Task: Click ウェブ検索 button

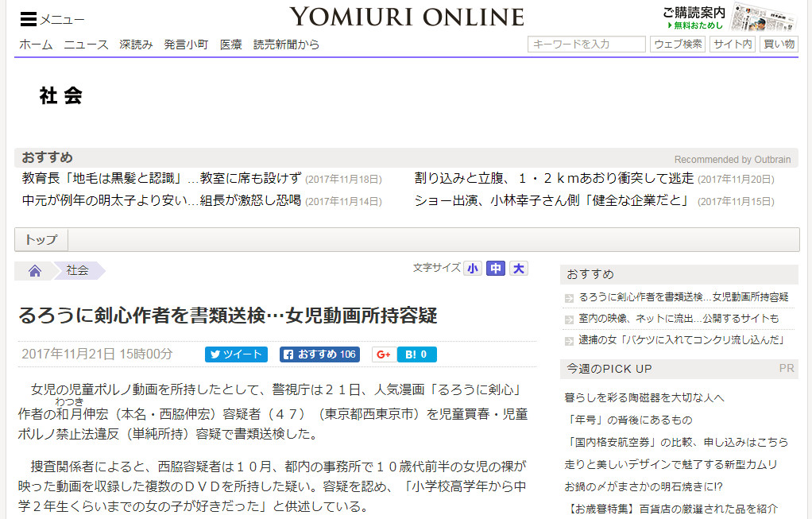Action: tap(678, 44)
